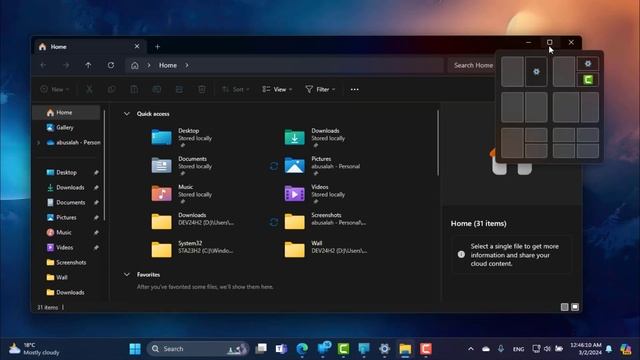
Task: Select Home in the navigation pane
Action: (x=66, y=112)
